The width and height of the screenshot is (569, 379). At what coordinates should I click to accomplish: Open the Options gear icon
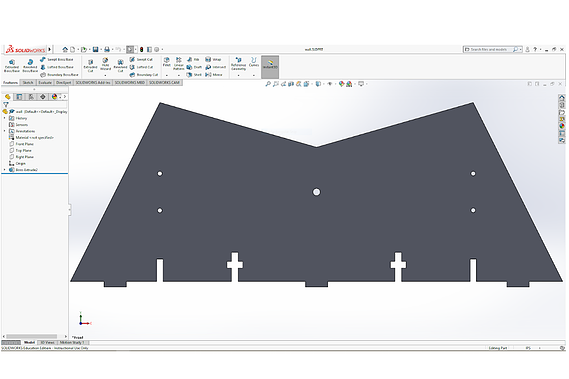click(156, 49)
